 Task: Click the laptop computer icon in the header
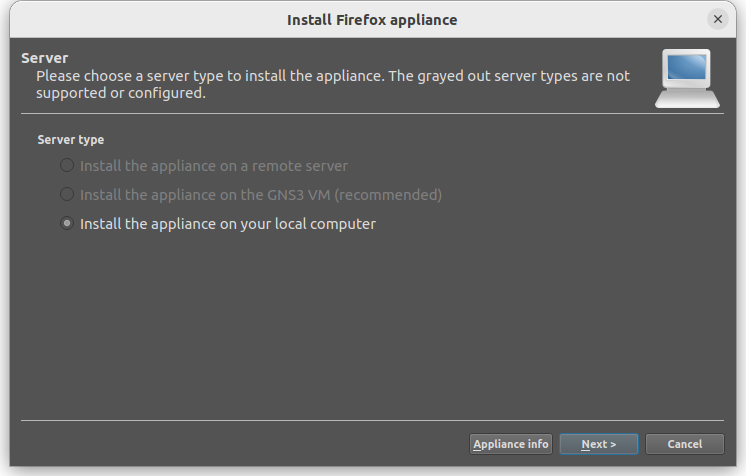(x=687, y=79)
